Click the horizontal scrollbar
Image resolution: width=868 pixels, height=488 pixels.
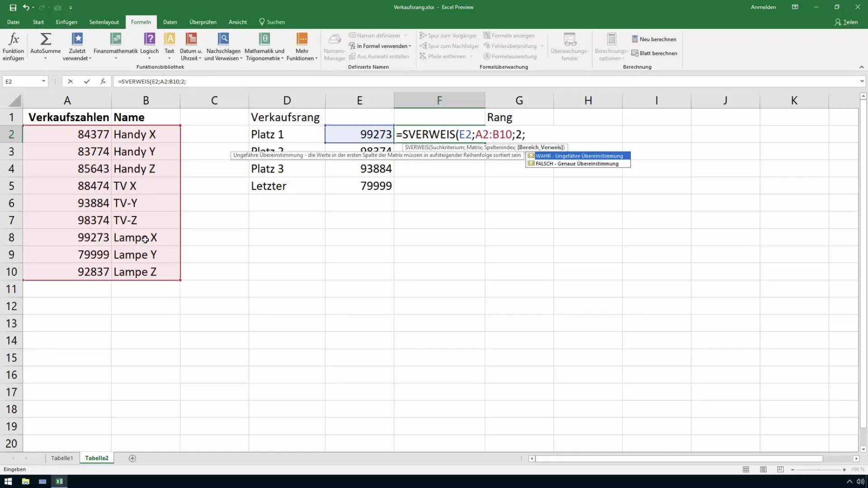point(679,459)
